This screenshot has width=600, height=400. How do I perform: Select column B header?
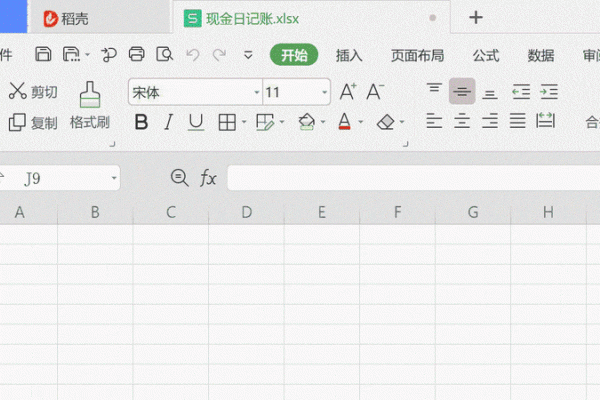click(x=95, y=212)
